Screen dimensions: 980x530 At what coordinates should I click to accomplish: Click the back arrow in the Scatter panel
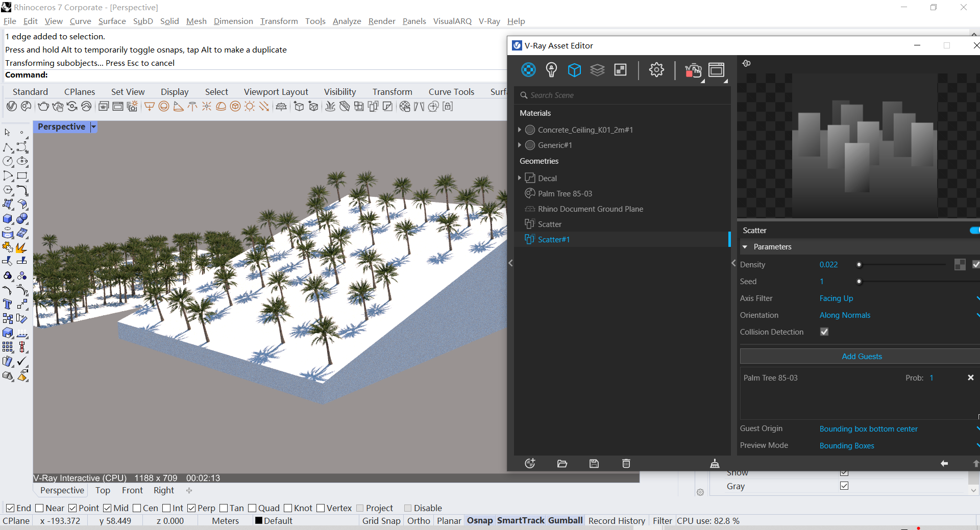[x=944, y=463]
